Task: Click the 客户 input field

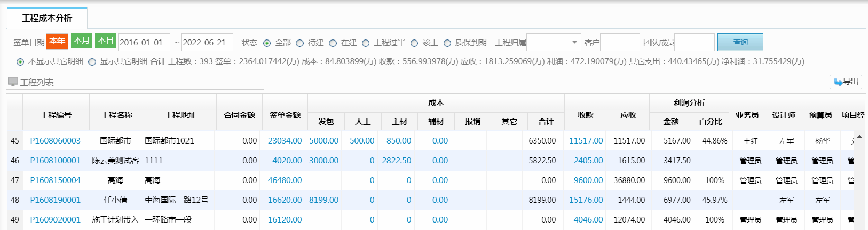Action: tap(620, 42)
